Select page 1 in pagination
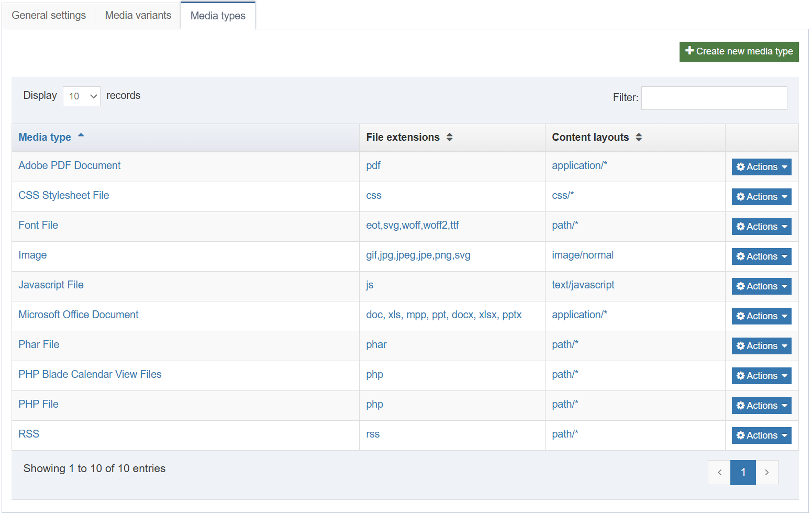 pyautogui.click(x=743, y=473)
